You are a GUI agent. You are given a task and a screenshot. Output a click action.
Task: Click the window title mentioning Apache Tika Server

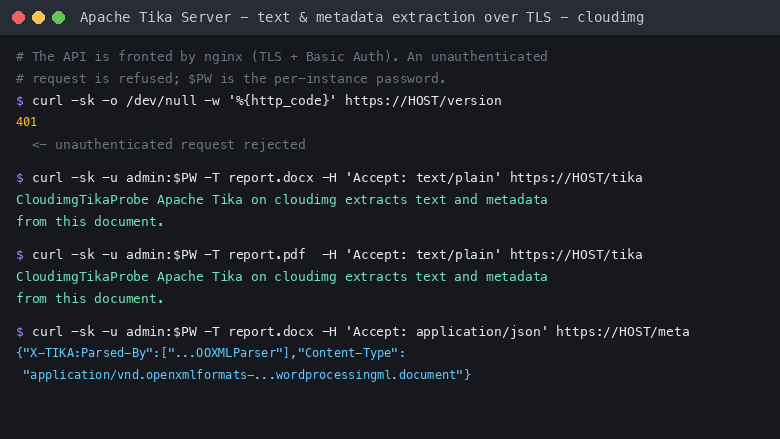pos(362,17)
